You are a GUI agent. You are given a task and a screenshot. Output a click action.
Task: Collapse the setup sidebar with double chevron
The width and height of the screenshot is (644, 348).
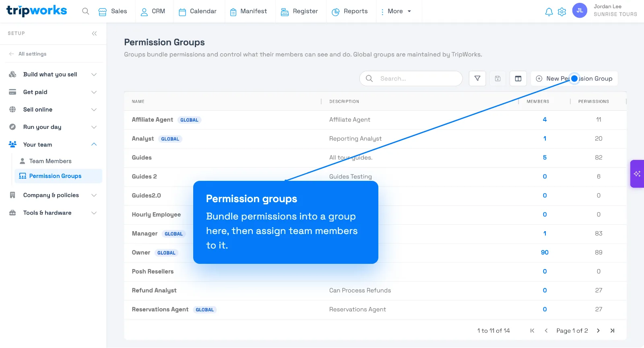pos(94,33)
